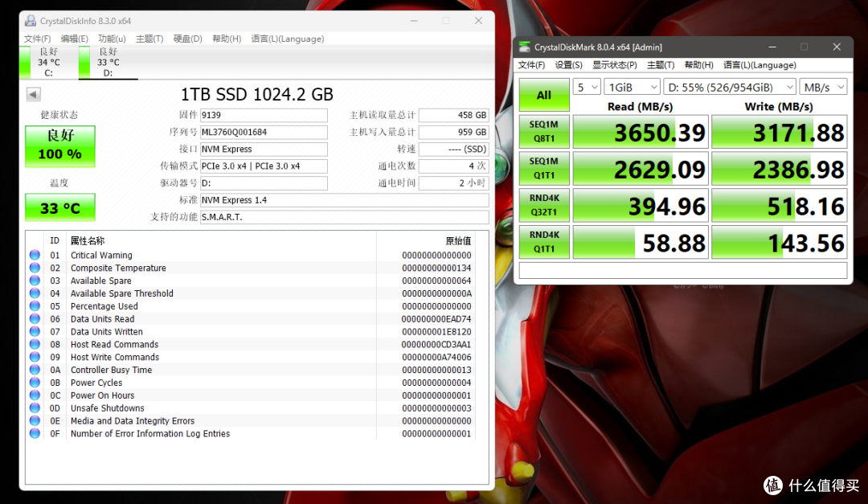Click the host reads total value 458 GB
This screenshot has height=504, width=868.
click(454, 115)
